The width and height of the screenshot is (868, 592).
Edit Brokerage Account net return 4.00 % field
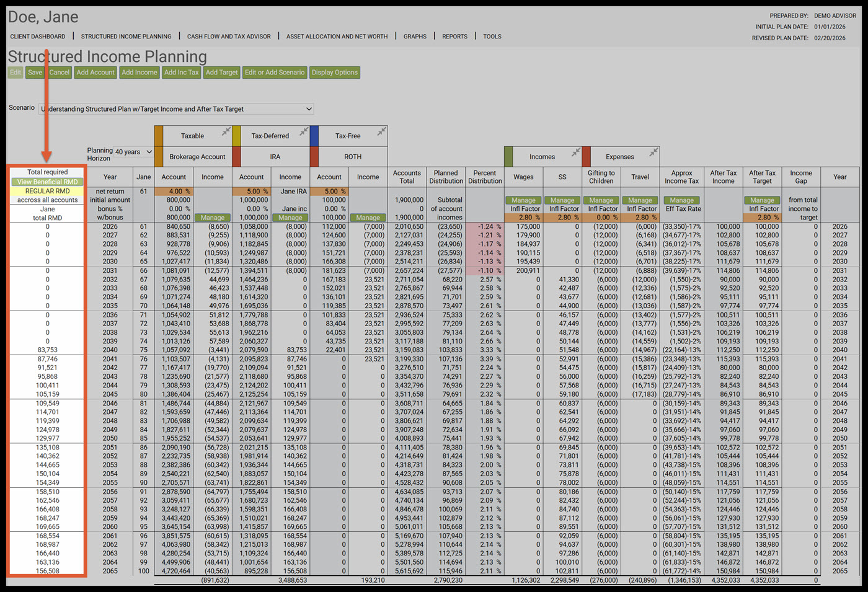pyautogui.click(x=174, y=192)
